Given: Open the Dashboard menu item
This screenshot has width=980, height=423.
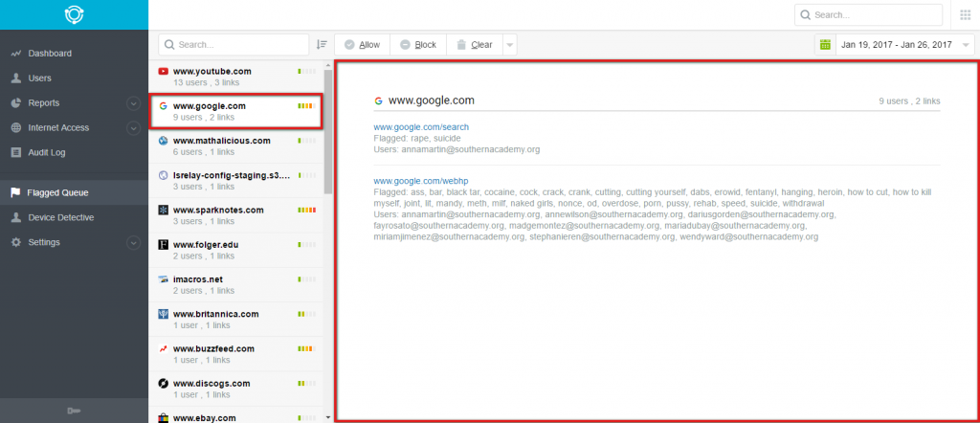Looking at the screenshot, I should point(74,54).
